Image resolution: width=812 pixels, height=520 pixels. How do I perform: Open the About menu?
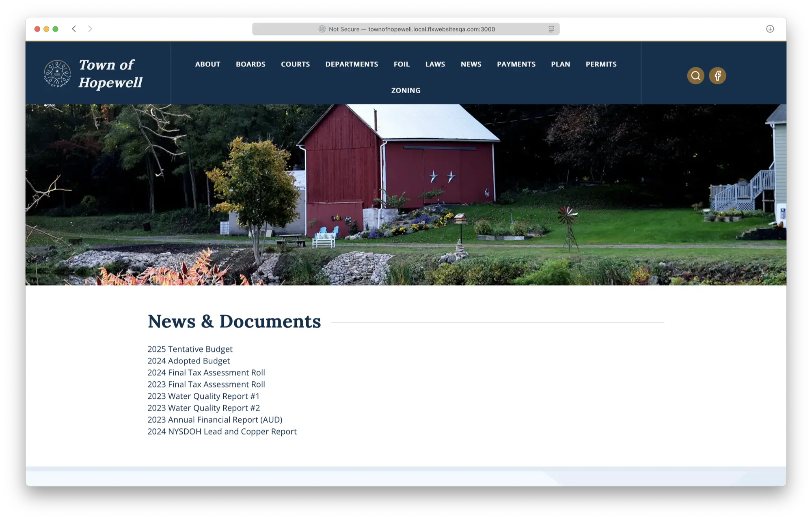tap(207, 64)
